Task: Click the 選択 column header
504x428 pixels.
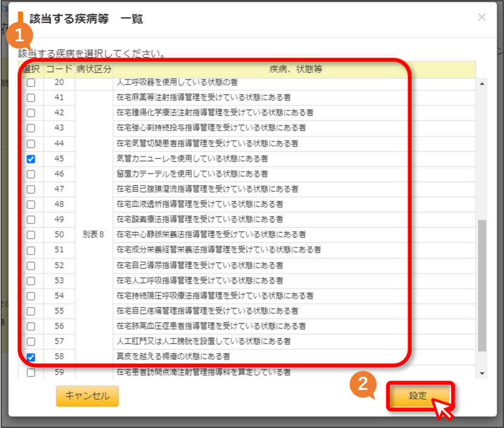Action: 31,69
